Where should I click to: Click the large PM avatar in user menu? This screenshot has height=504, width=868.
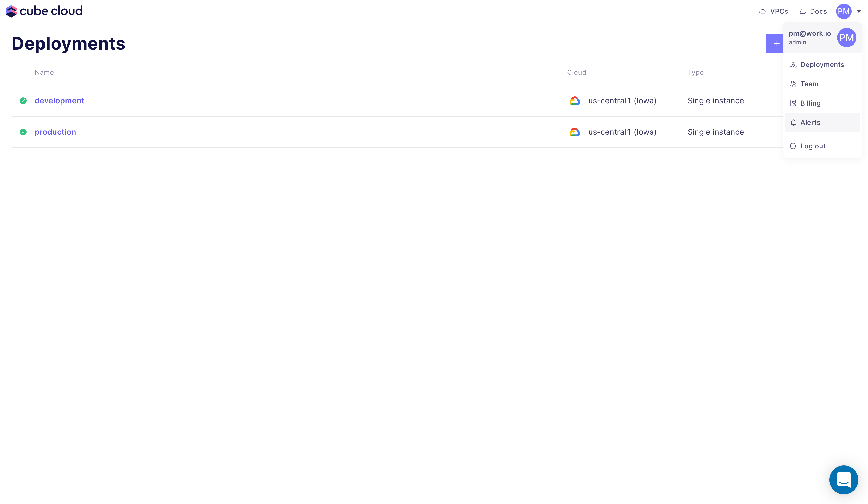(x=846, y=38)
